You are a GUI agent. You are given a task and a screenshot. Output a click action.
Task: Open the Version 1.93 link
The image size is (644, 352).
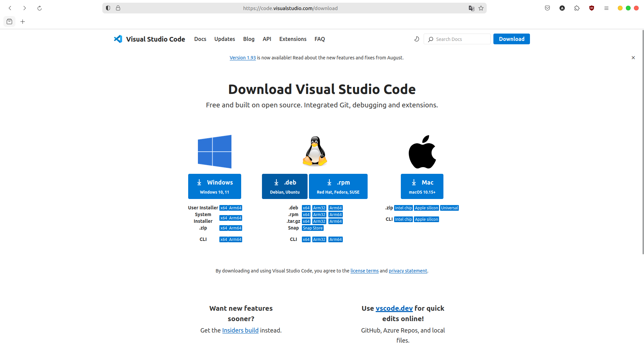[x=243, y=58]
